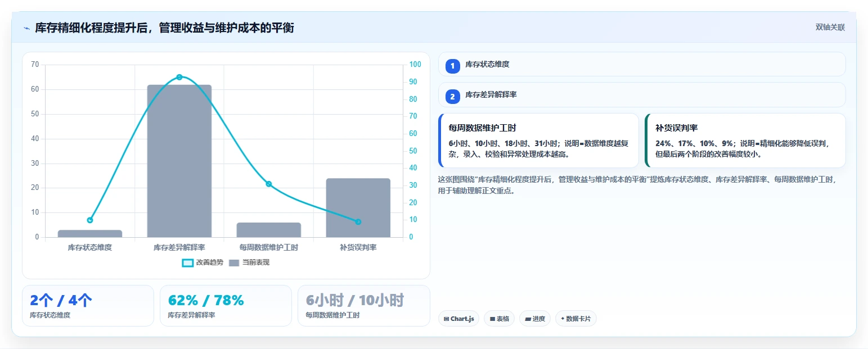Click the text 24%、17%、10%、9%
The width and height of the screenshot is (868, 349).
(x=695, y=143)
